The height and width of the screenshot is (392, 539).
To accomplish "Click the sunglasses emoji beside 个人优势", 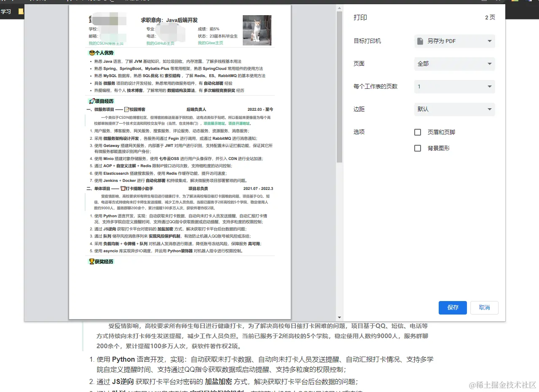I will (91, 53).
